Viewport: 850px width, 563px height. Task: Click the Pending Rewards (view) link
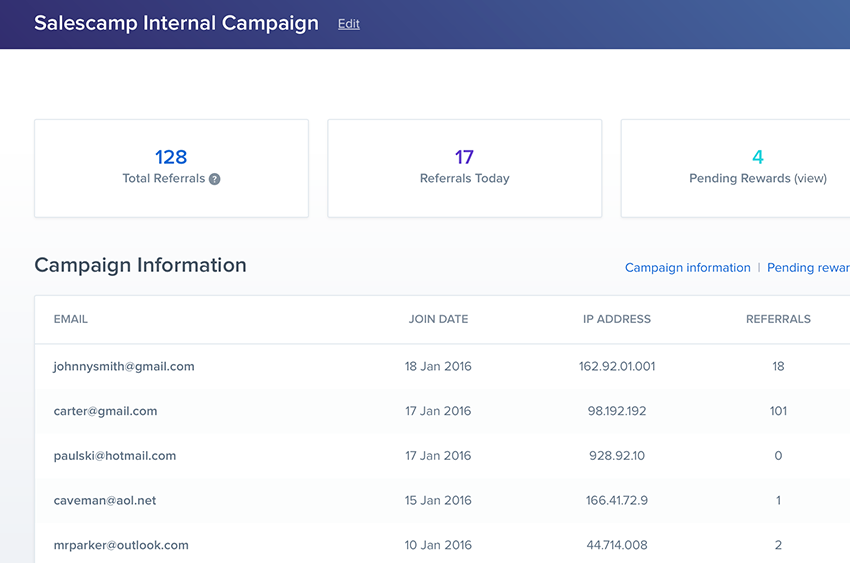tap(757, 179)
